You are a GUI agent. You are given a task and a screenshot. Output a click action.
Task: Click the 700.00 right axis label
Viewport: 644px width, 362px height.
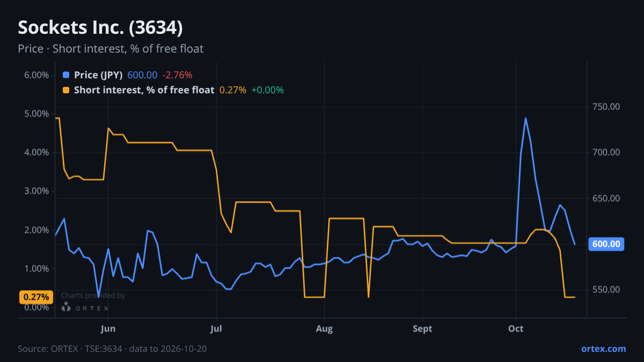click(x=606, y=152)
